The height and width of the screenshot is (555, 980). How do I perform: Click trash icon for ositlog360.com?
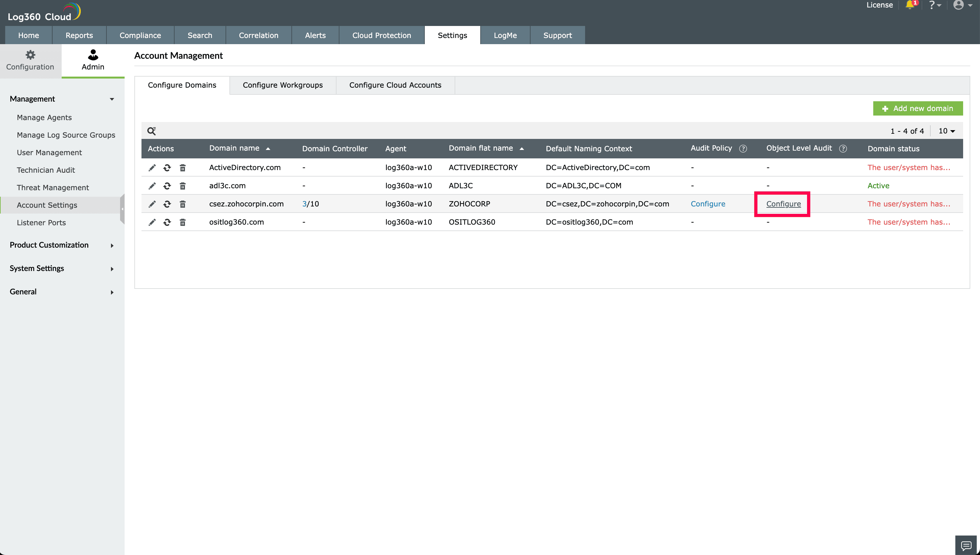click(x=182, y=222)
